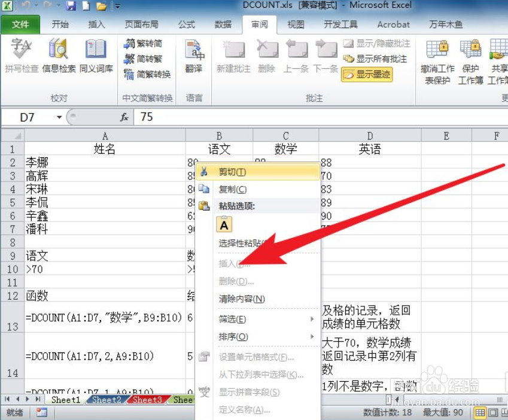Open Spelling check (拼写检查) tool
The width and height of the screenshot is (508, 420).
pyautogui.click(x=22, y=55)
